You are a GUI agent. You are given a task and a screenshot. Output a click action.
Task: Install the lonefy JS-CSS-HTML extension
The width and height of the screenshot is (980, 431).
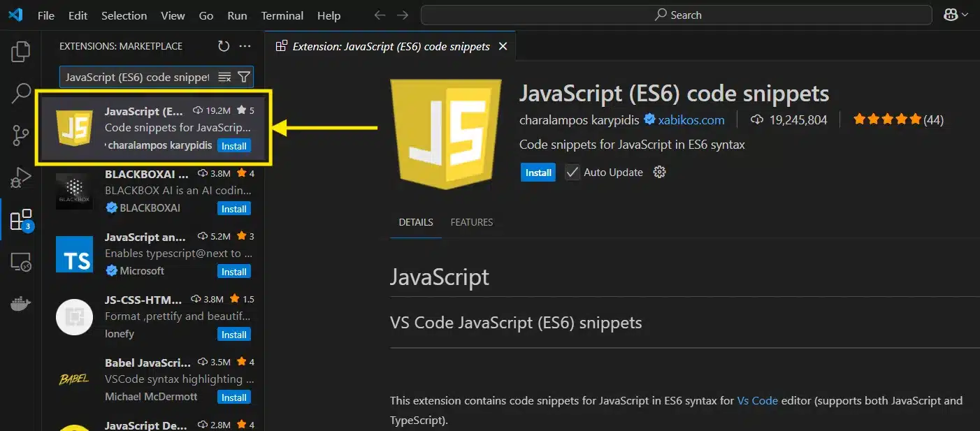click(x=234, y=335)
